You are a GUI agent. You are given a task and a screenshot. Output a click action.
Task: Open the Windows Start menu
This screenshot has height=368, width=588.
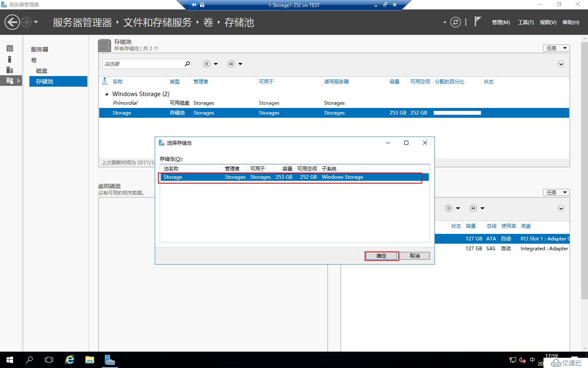pos(10,360)
